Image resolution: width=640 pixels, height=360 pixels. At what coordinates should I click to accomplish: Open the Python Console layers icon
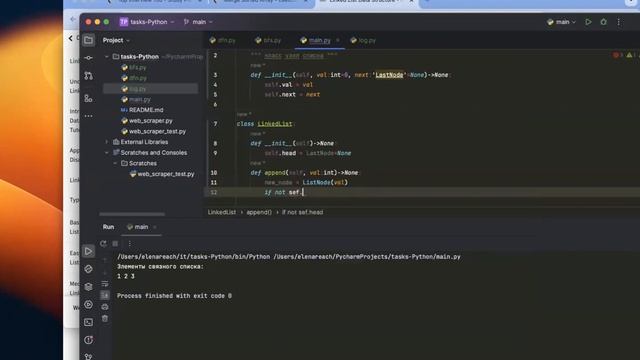88,287
